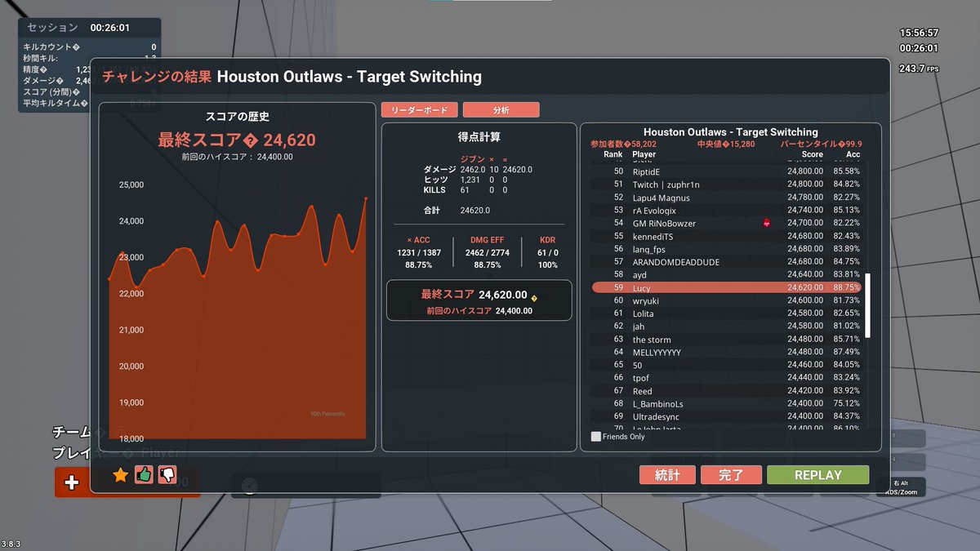Viewport: 980px width, 551px height.
Task: Select player Reed at rank 67
Action: (726, 391)
